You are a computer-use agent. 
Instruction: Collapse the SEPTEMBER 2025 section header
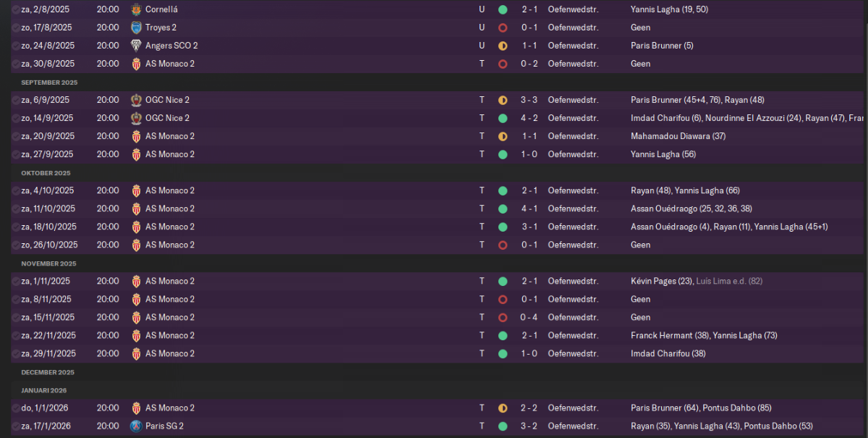point(49,83)
